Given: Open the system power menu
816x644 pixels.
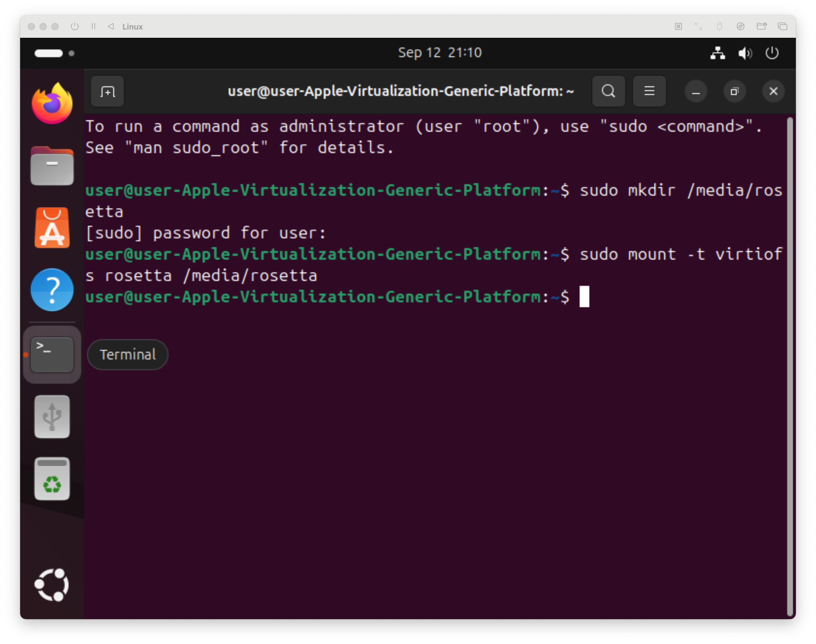Looking at the screenshot, I should [772, 53].
